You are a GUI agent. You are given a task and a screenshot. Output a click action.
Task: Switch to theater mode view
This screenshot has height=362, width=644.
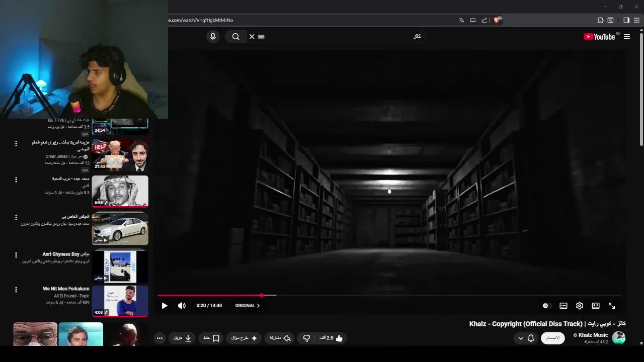tap(596, 306)
